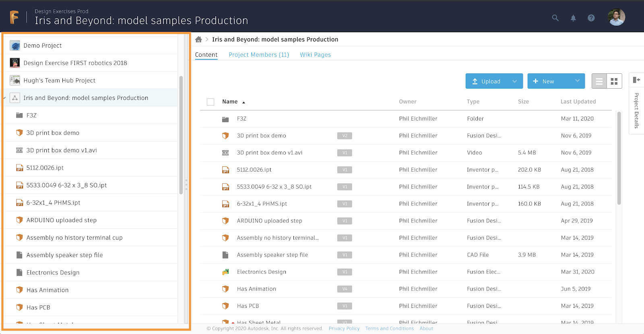Open the user profile avatar
This screenshot has height=334, width=644.
pos(616,17)
